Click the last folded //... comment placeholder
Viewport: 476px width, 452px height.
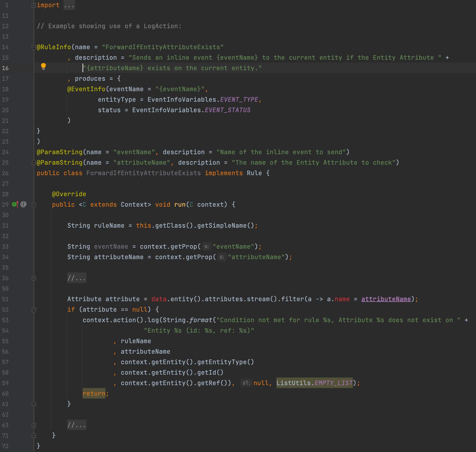(x=76, y=425)
